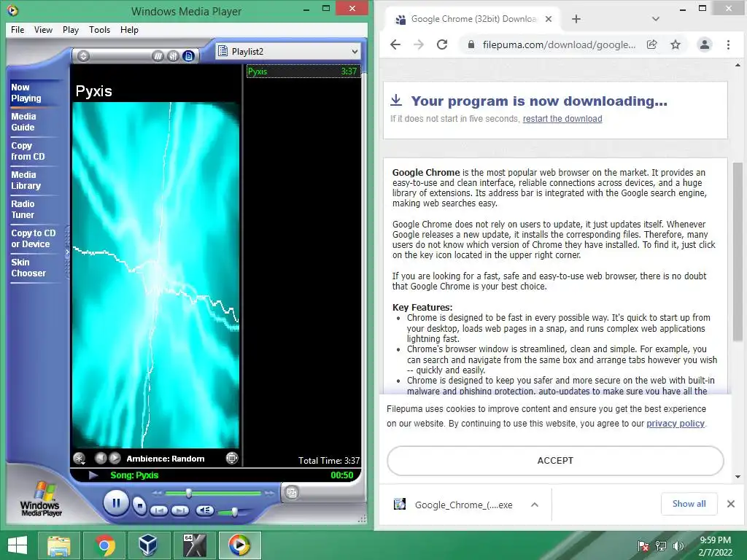Bookmark this page with the star icon

click(x=675, y=44)
